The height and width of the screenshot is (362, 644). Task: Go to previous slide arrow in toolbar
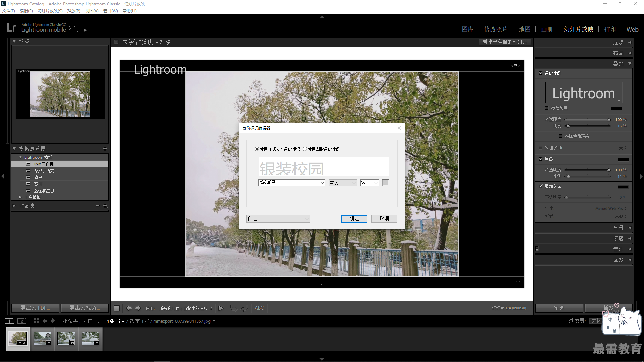click(129, 308)
